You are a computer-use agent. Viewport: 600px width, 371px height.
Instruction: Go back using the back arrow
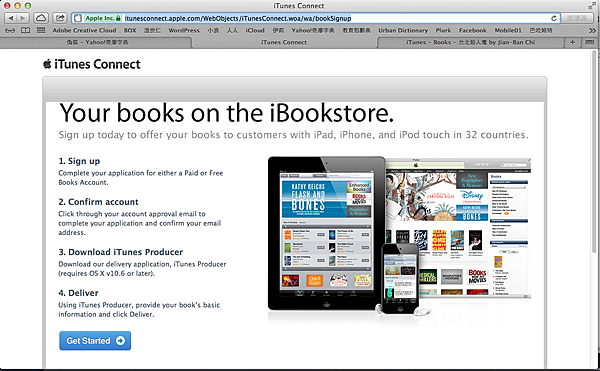point(11,18)
